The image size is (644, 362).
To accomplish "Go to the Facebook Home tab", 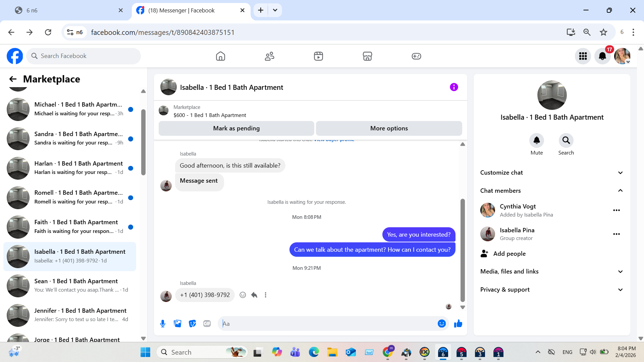I will [x=220, y=56].
